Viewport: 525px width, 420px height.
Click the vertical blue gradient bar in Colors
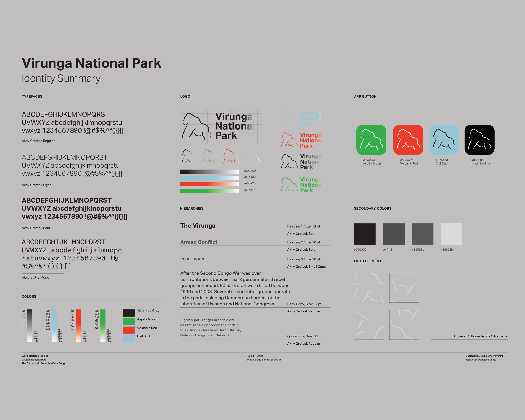tap(54, 326)
